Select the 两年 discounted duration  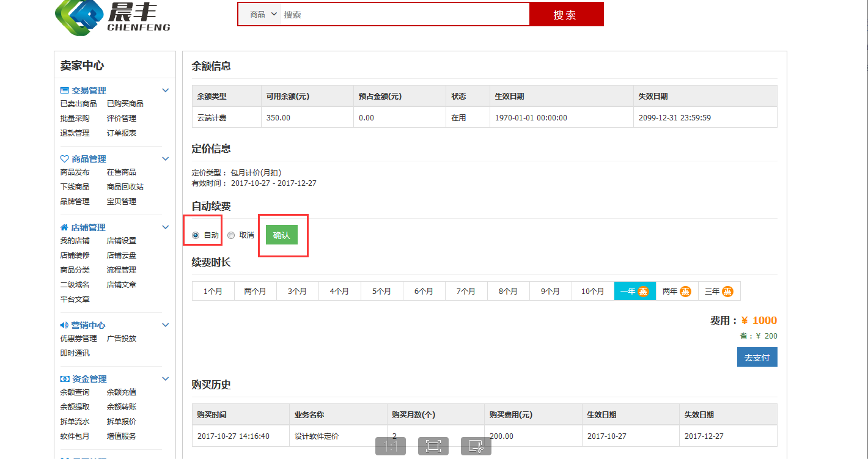[x=677, y=291]
